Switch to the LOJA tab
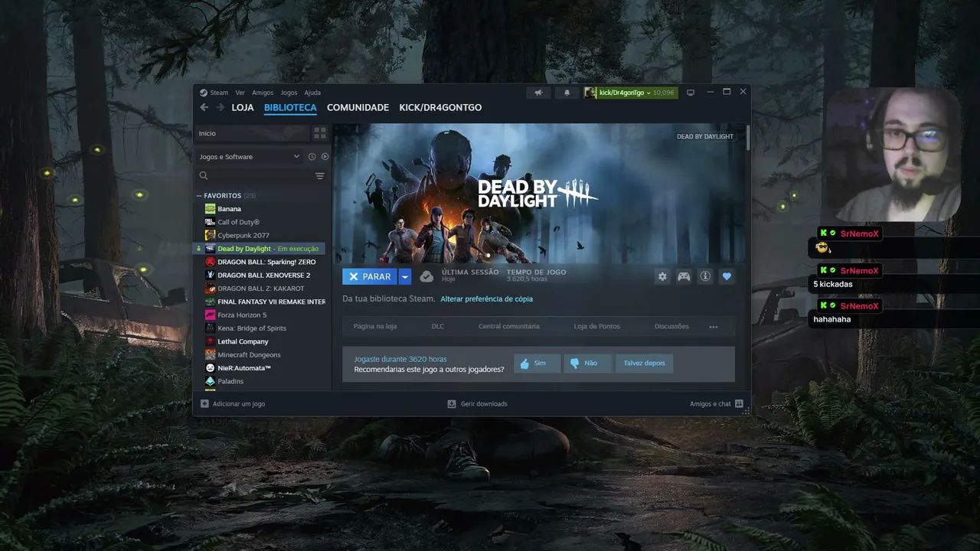The image size is (980, 551). click(x=243, y=108)
